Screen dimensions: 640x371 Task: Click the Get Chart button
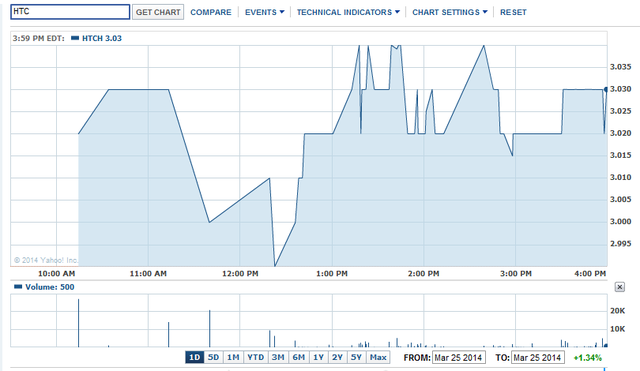[x=158, y=12]
